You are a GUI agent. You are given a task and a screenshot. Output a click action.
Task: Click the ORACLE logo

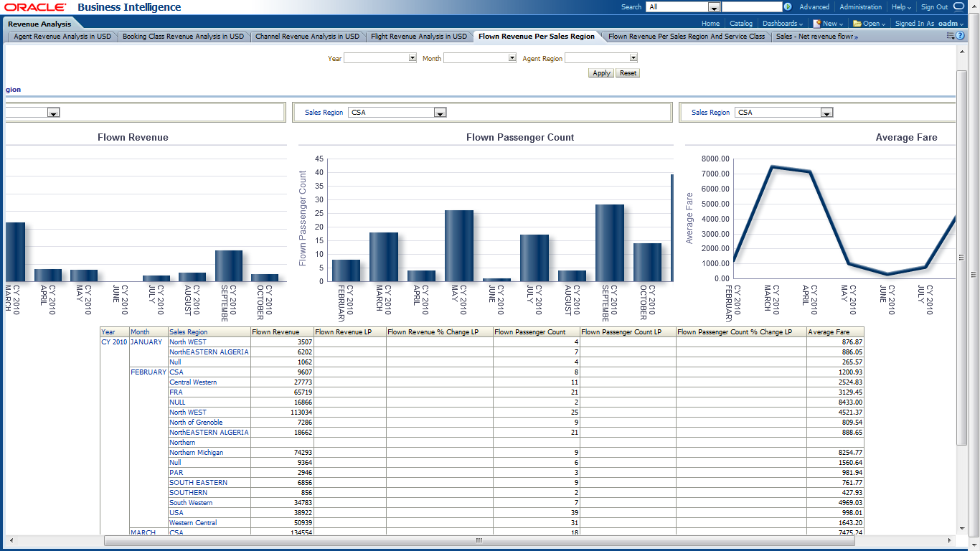[34, 7]
